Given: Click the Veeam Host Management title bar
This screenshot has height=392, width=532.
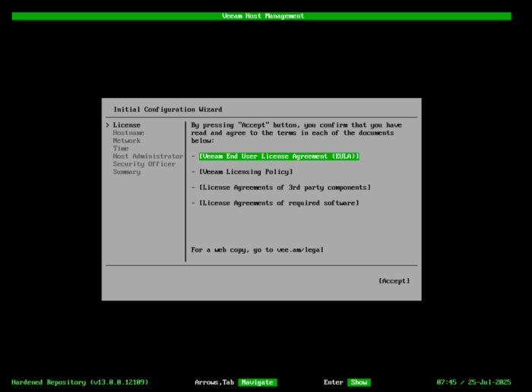Looking at the screenshot, I should (261, 16).
